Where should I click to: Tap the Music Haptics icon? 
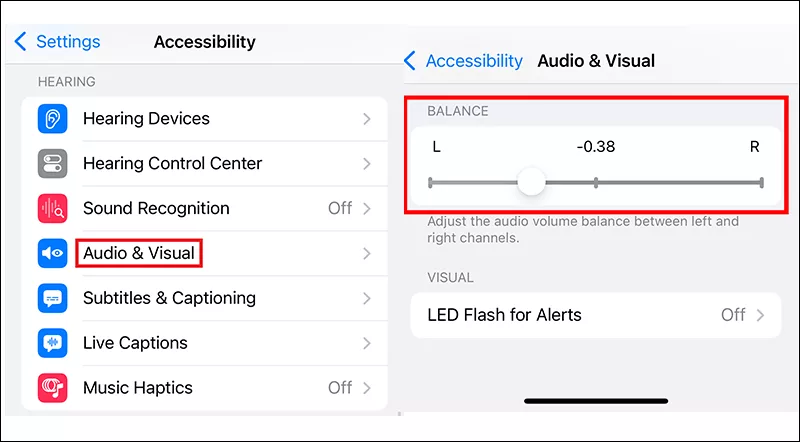(x=52, y=388)
